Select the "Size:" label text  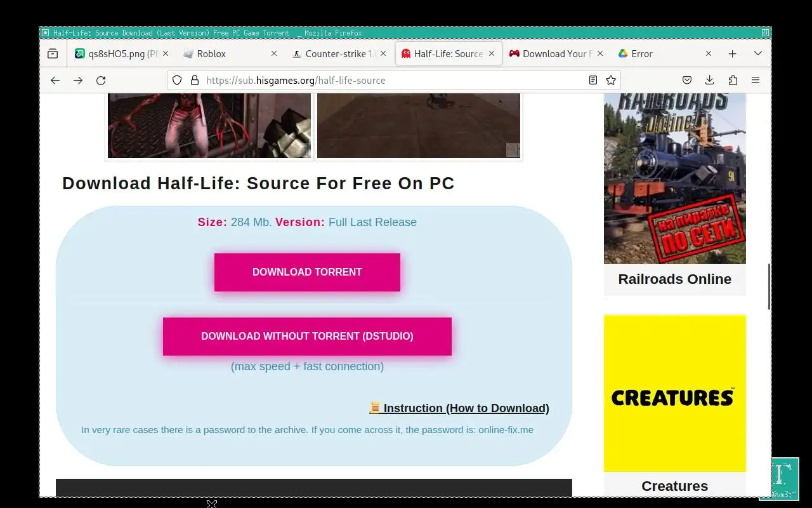click(212, 222)
